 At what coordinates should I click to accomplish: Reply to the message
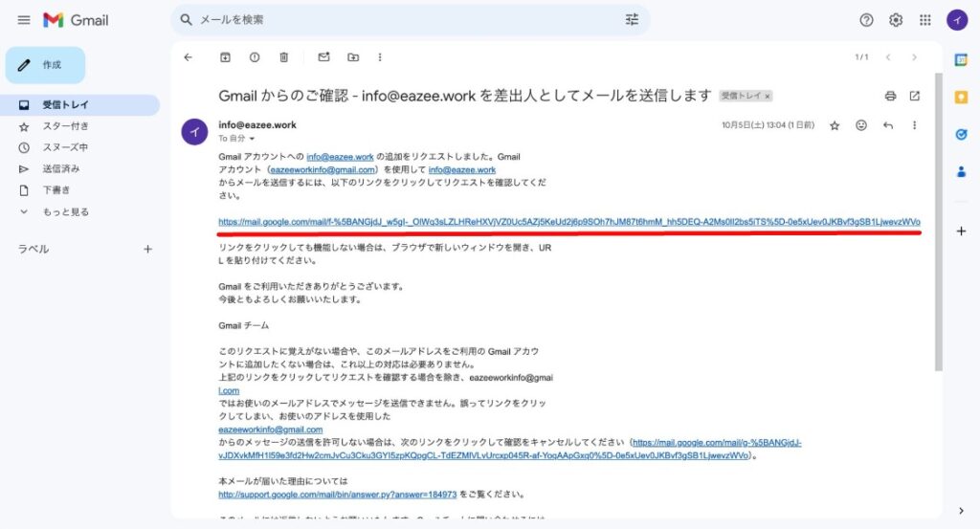[888, 125]
